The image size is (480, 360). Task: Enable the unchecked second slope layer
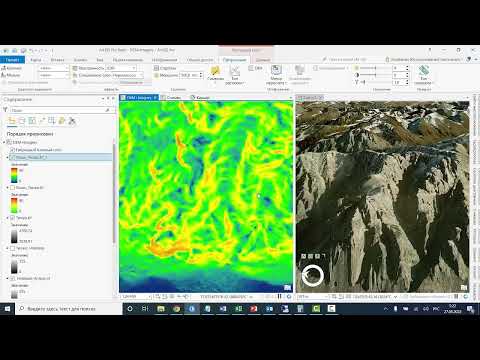coord(12,188)
